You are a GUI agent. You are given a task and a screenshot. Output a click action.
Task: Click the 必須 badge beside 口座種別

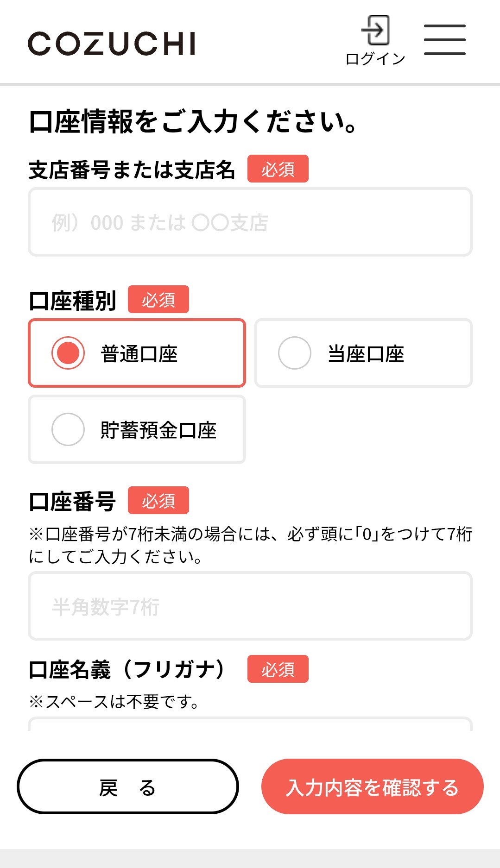[158, 300]
